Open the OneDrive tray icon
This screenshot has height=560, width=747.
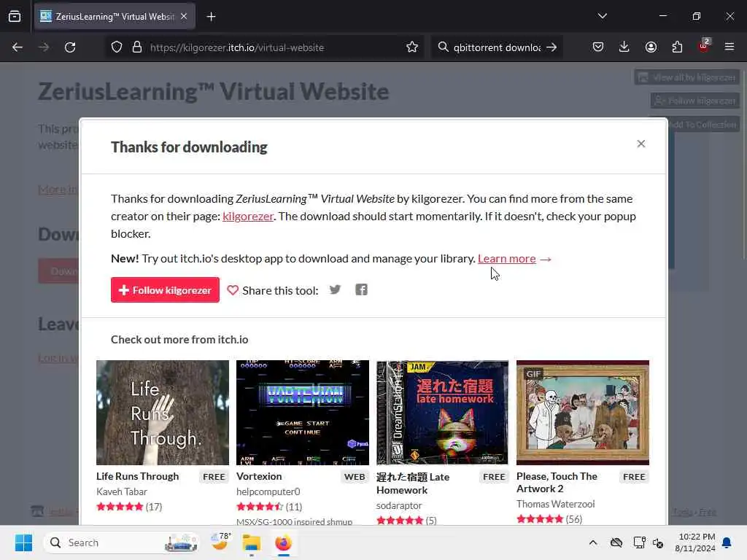pos(616,542)
